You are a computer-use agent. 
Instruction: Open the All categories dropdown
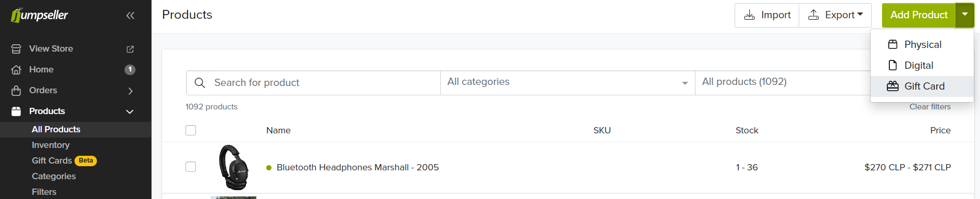(x=568, y=83)
